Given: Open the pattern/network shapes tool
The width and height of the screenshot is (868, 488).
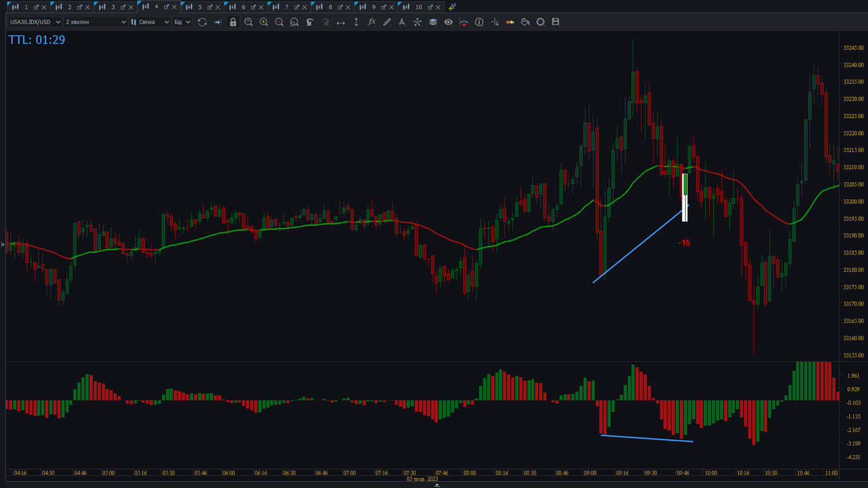Looking at the screenshot, I should click(x=417, y=22).
